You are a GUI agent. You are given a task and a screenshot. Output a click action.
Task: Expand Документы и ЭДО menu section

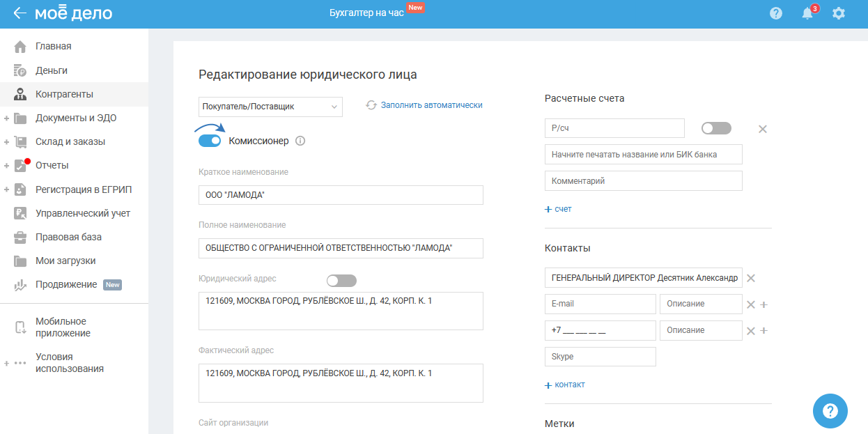(6, 118)
